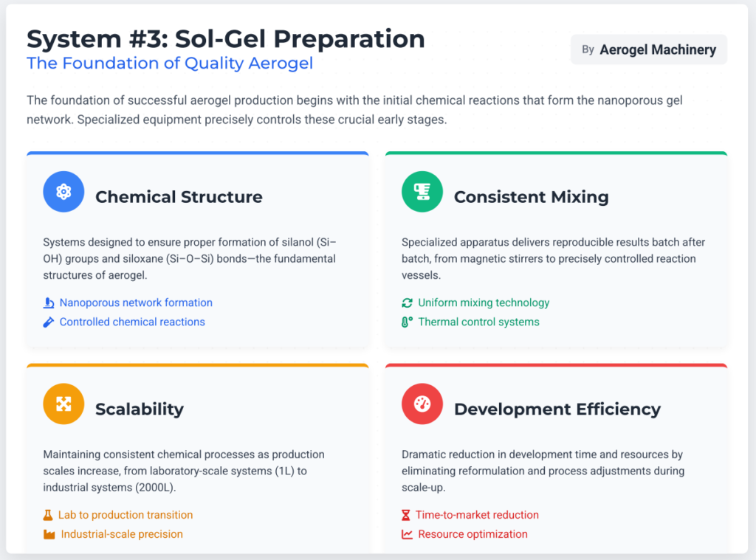Click the red gauge Development Efficiency icon

(422, 404)
